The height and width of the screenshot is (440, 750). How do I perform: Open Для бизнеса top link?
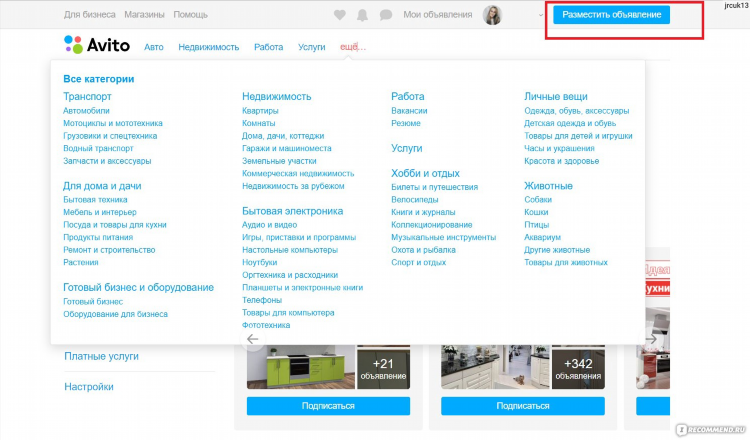click(x=89, y=15)
